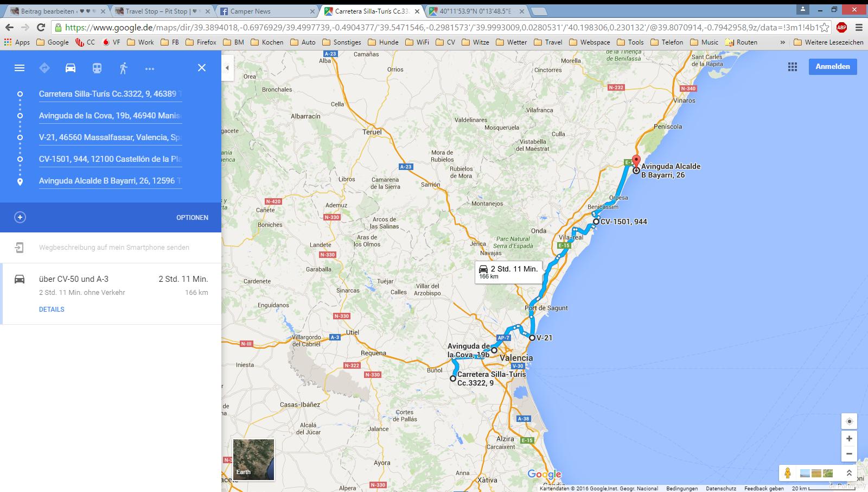Edit Carretera Silla-Turís start field
Image resolution: width=868 pixels, height=492 pixels.
[x=110, y=94]
